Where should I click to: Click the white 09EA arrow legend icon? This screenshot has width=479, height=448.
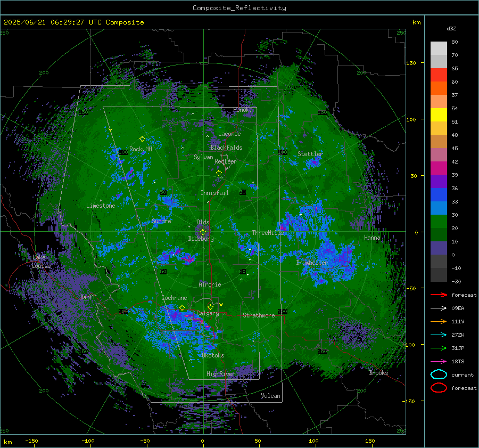[439, 308]
